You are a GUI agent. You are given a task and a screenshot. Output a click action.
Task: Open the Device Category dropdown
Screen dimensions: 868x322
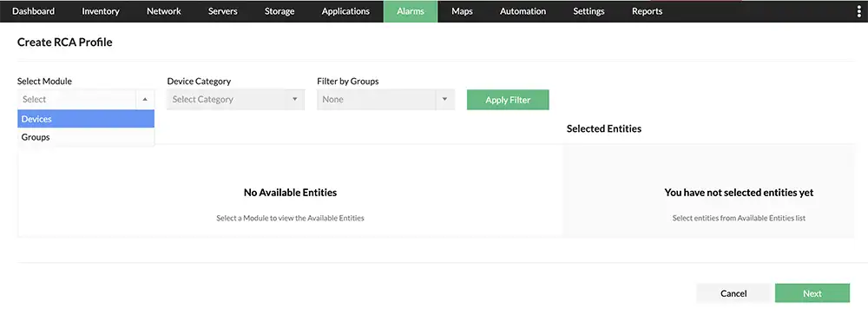(236, 100)
